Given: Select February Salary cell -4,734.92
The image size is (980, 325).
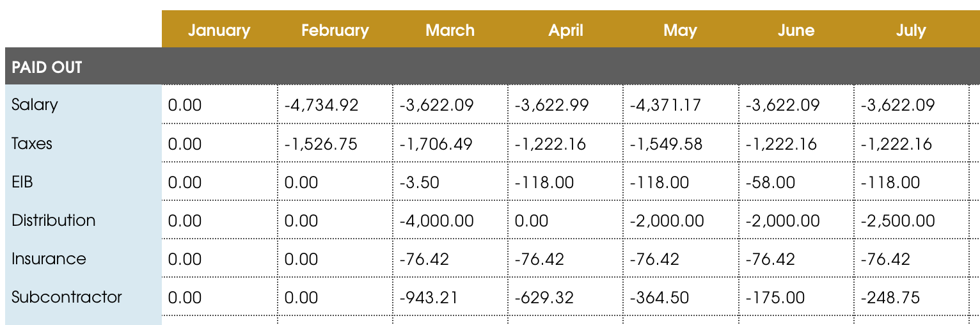Looking at the screenshot, I should [x=321, y=105].
